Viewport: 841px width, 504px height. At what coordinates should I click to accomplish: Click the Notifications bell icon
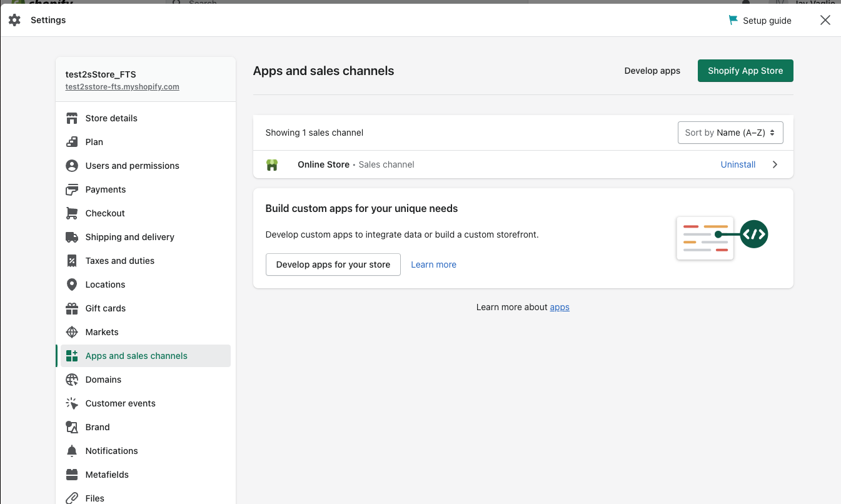point(72,451)
